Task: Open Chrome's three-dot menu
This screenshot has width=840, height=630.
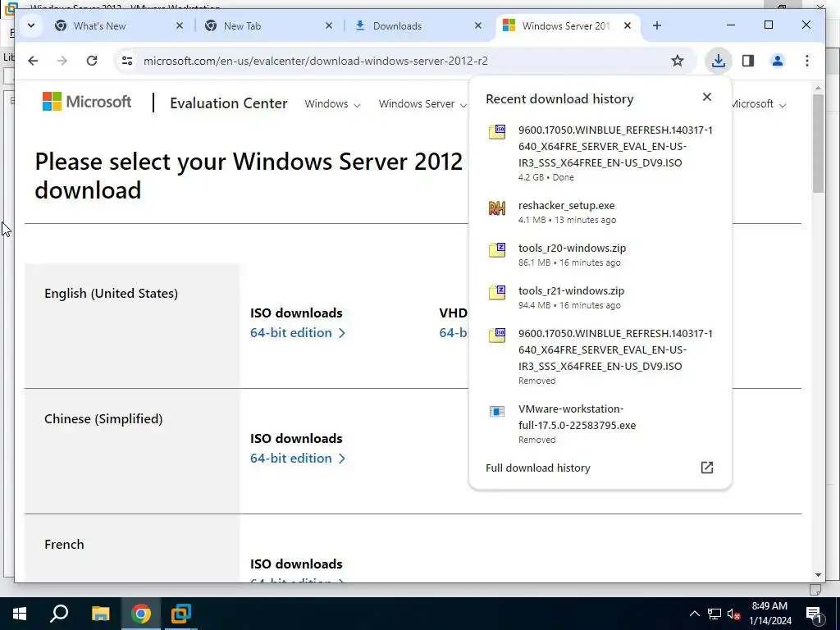Action: [x=807, y=61]
